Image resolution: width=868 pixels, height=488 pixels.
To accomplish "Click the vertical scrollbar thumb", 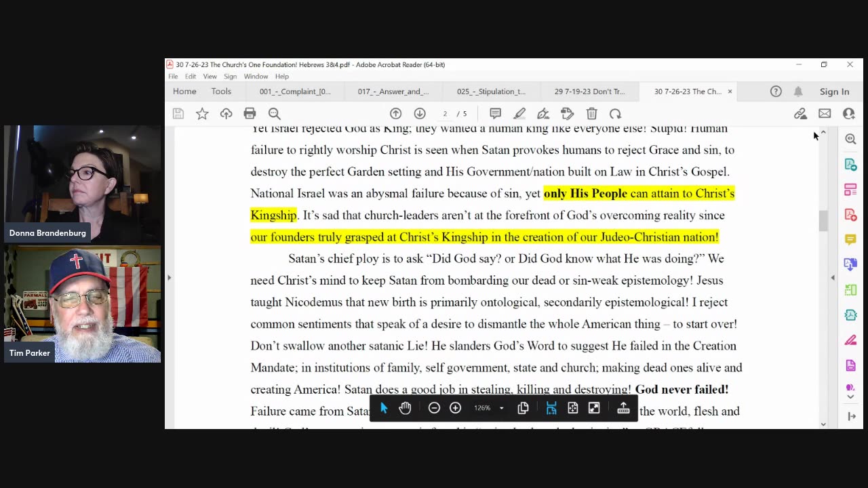I will click(x=823, y=221).
